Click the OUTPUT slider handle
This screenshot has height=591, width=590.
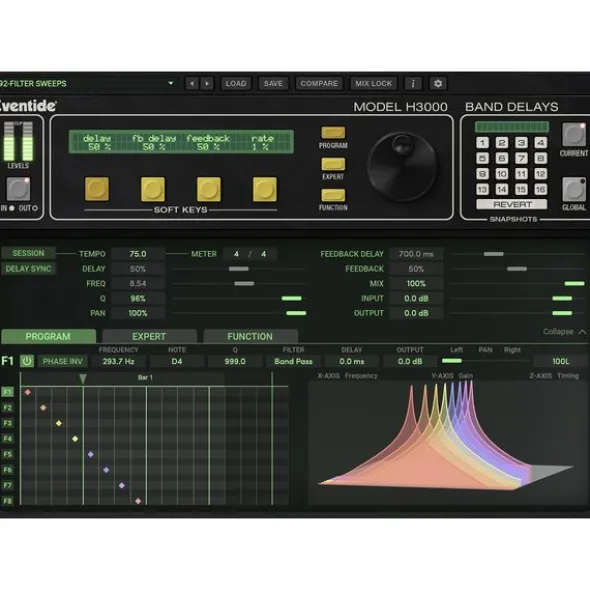562,313
